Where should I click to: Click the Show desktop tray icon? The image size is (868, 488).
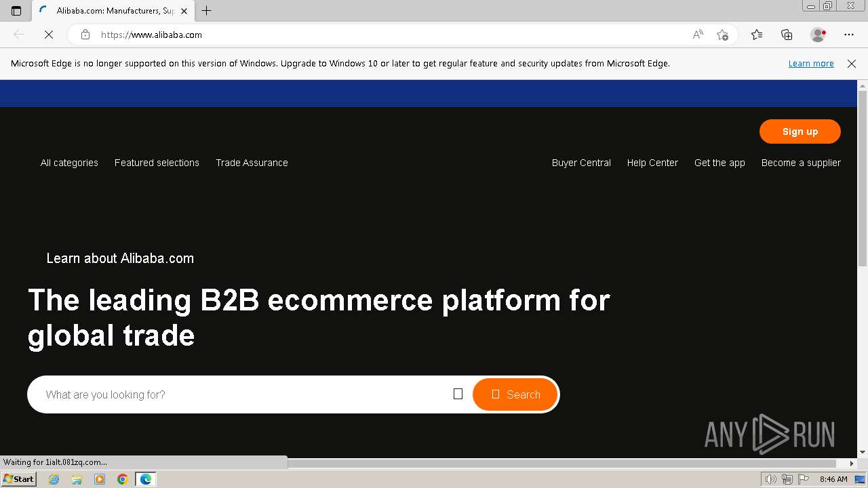click(x=860, y=479)
